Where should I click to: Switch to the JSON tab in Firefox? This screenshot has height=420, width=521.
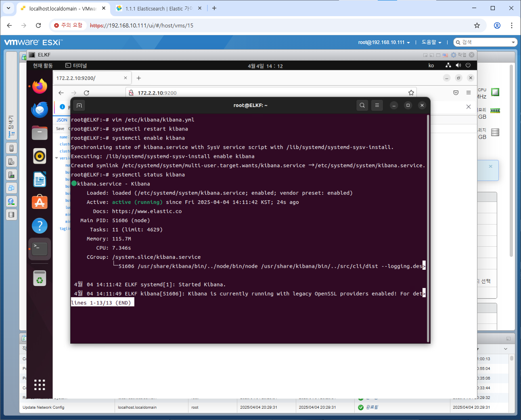click(x=62, y=120)
